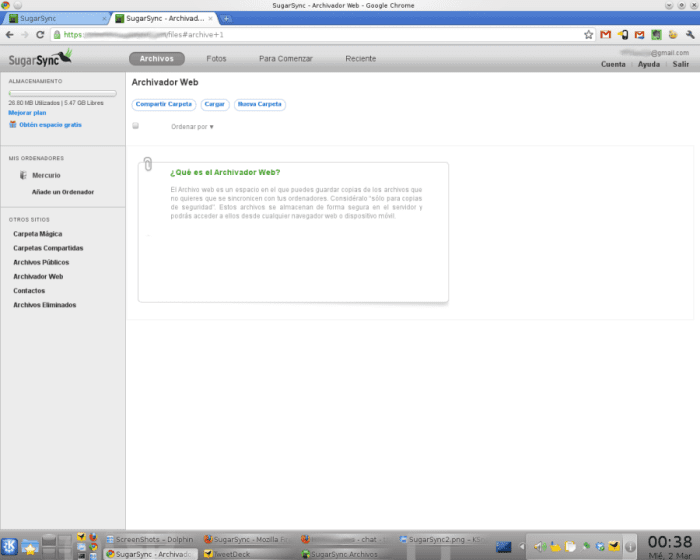The height and width of the screenshot is (560, 700).
Task: Show hidden tray icons arrow
Action: coord(521,546)
